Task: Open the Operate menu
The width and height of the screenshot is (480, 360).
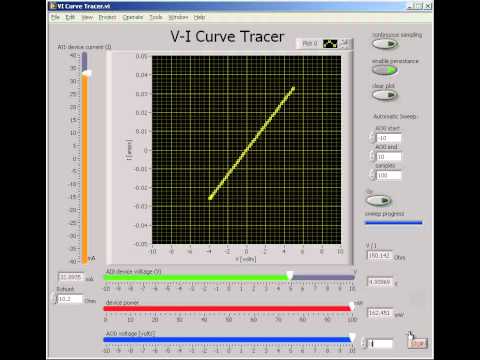Action: tap(133, 17)
